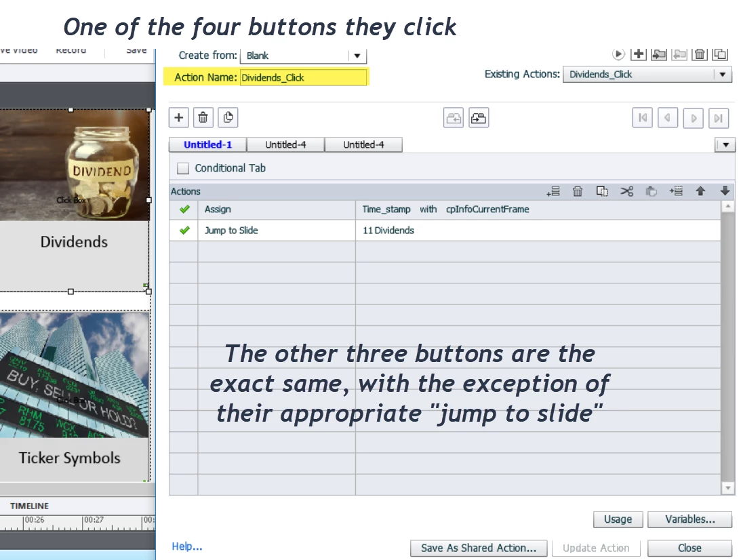Click the 00:26 mark on the timeline

tap(34, 520)
